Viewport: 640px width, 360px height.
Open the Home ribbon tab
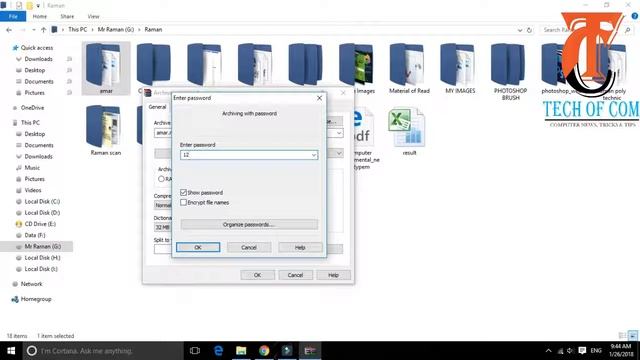pos(40,16)
